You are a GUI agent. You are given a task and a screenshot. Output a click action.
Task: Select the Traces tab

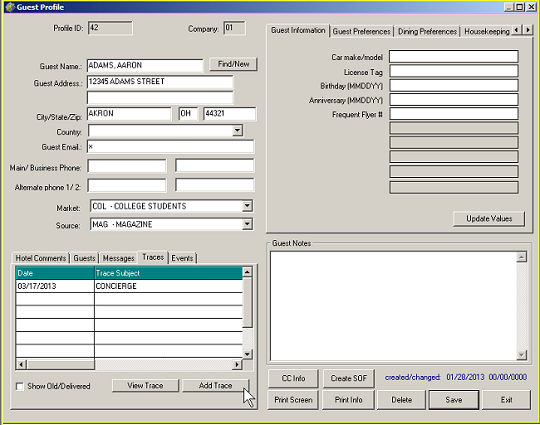click(x=153, y=257)
